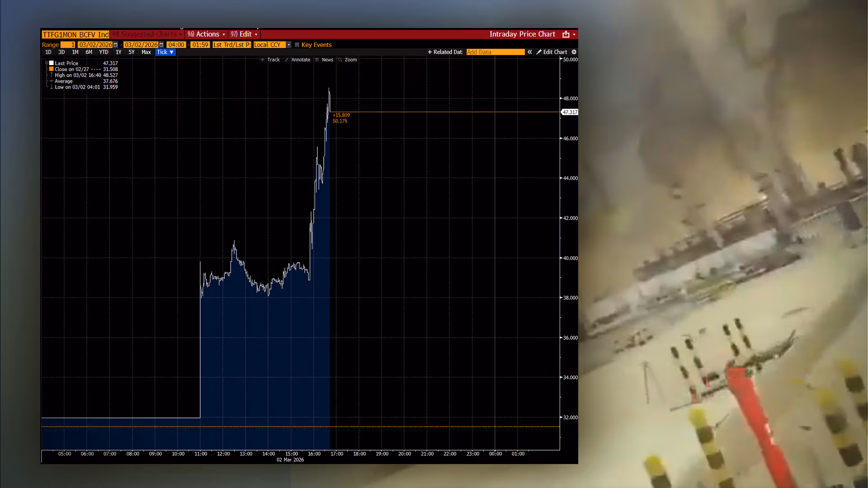Click the 32.000 y-axis label

tap(570, 418)
